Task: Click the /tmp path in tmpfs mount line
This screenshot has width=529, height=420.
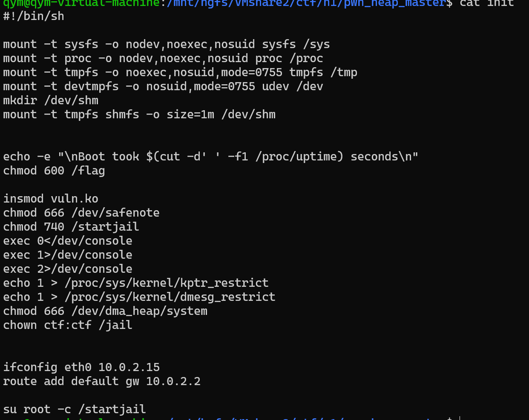Action: click(x=344, y=72)
